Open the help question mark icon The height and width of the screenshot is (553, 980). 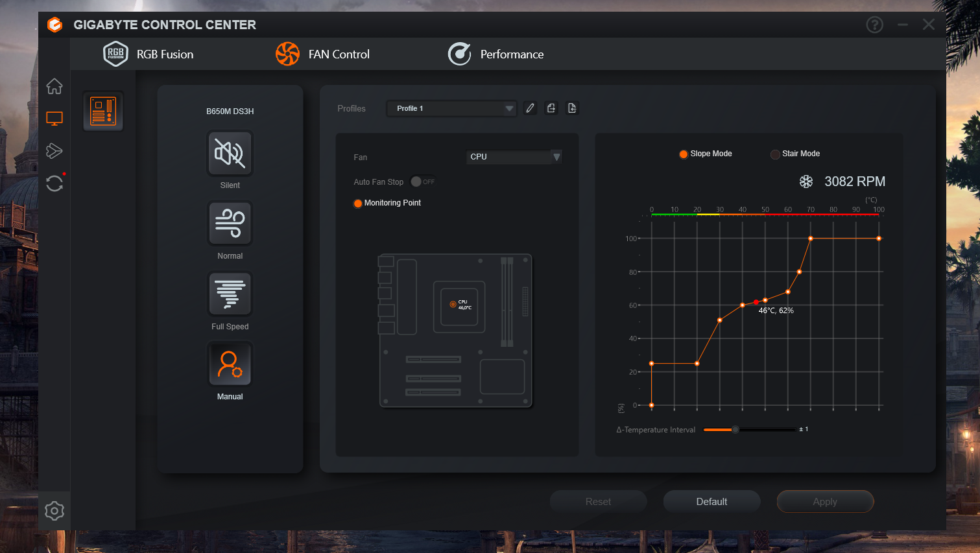click(875, 25)
